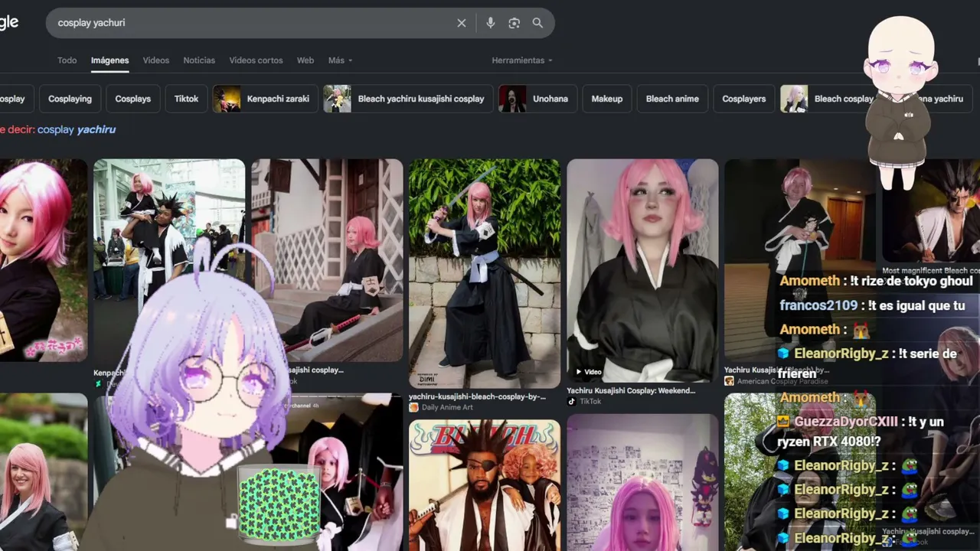
Task: Click the 'Daily Anime Art' source label
Action: point(447,407)
